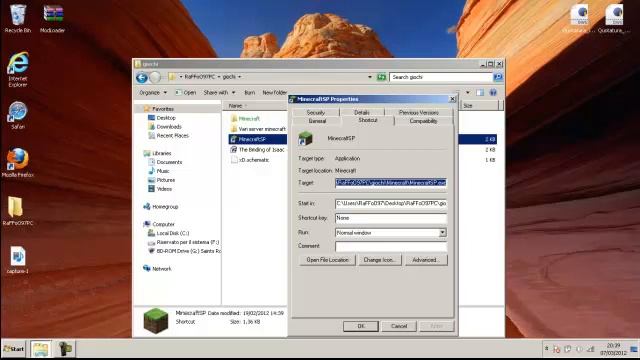
Task: Switch to the Previous Versions tab
Action: pyautogui.click(x=419, y=112)
